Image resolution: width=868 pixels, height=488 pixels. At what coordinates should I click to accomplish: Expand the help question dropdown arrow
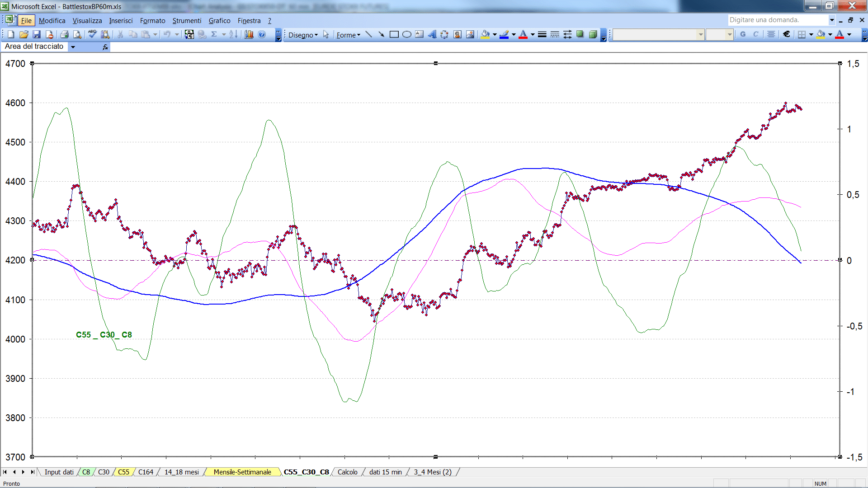click(831, 20)
